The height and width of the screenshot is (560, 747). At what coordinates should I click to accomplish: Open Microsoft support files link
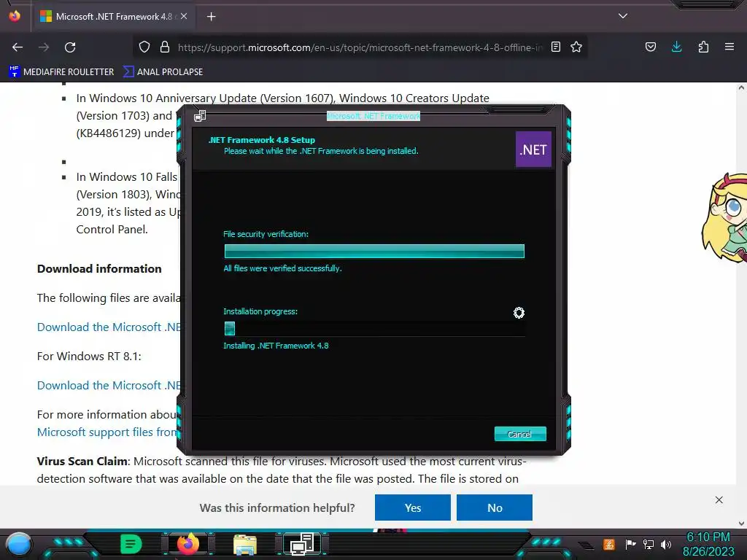pos(107,432)
